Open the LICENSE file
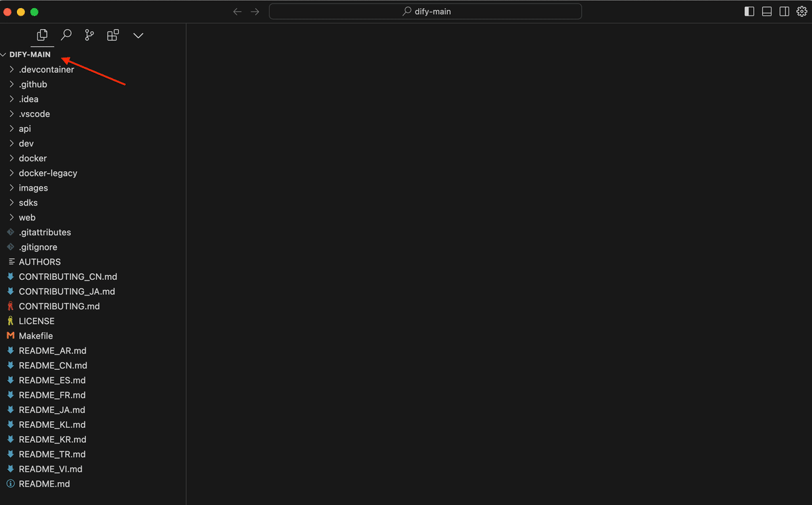The image size is (812, 505). click(36, 320)
